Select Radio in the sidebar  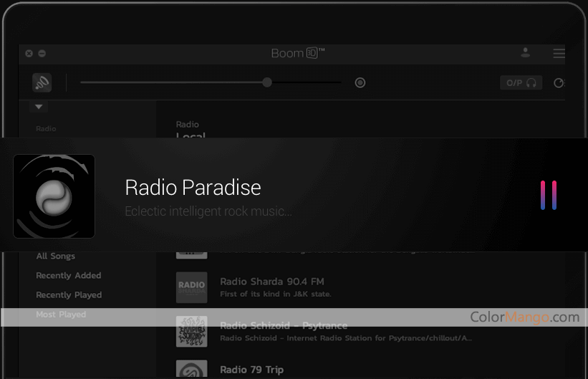point(46,129)
